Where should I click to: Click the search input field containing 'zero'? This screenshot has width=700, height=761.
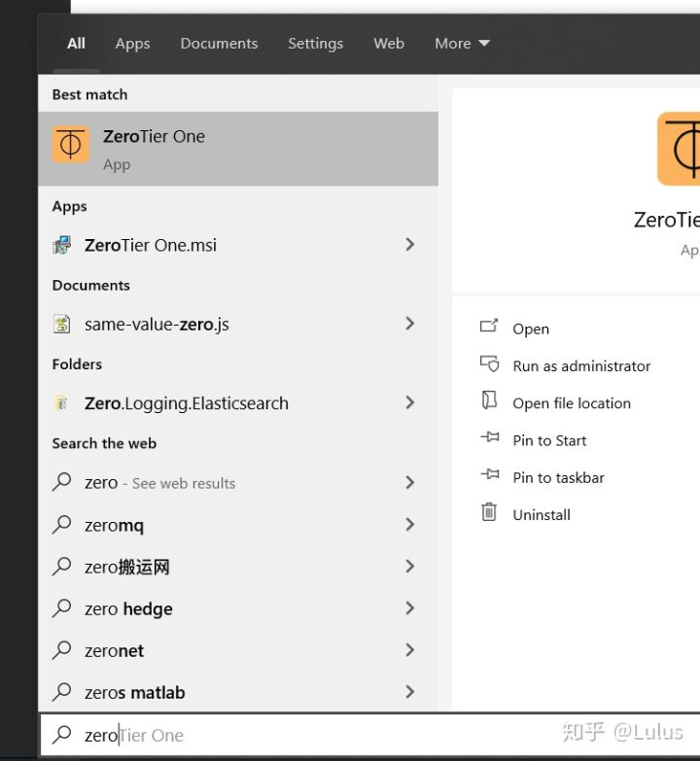[x=369, y=735]
